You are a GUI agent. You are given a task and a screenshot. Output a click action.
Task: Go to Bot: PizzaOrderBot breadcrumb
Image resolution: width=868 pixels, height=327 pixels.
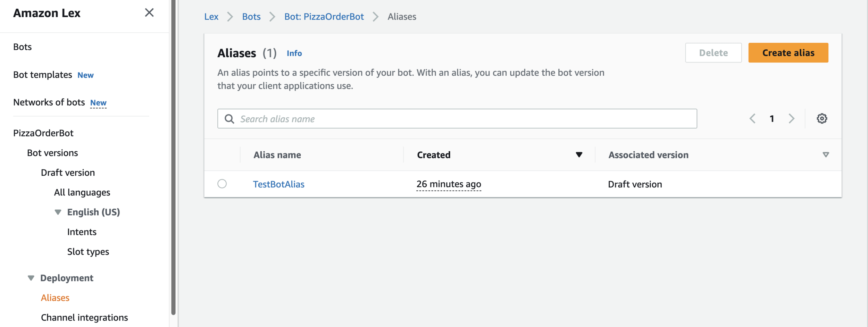tap(324, 17)
